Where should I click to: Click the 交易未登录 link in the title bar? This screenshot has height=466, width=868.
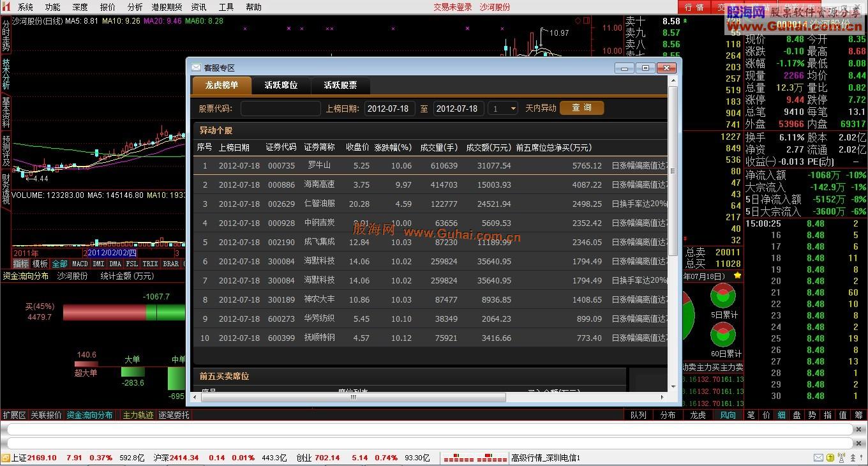(453, 7)
